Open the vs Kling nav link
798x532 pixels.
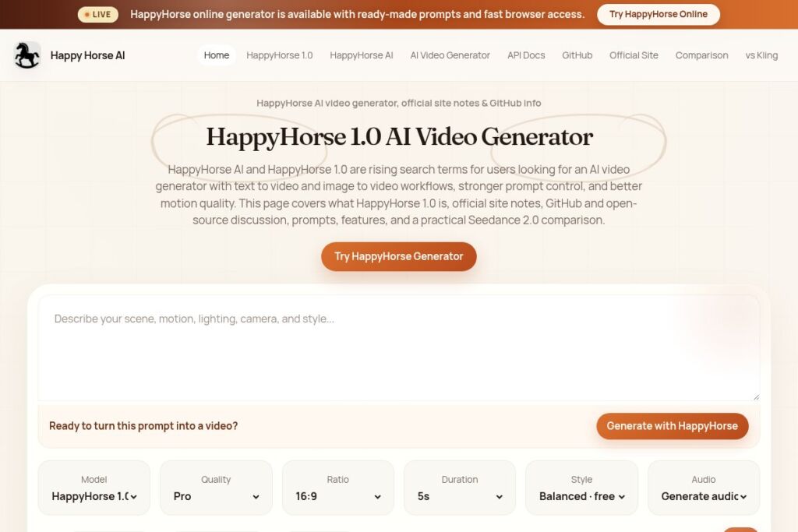tap(761, 55)
